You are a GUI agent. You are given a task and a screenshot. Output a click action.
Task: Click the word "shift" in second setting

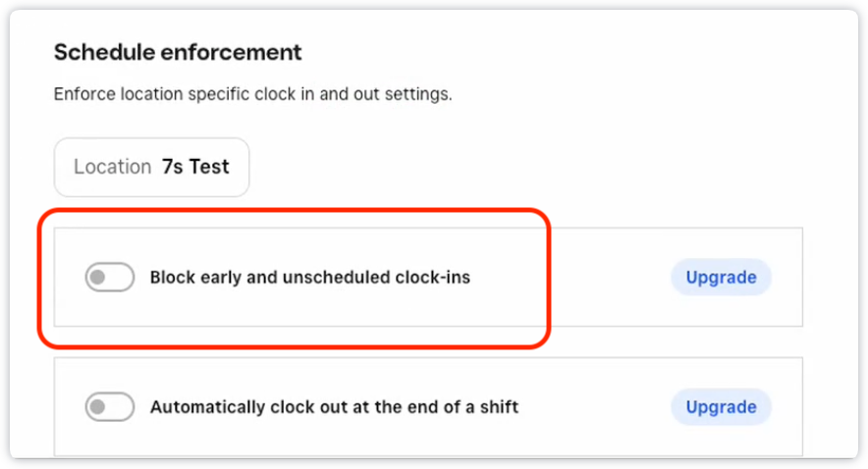[498, 406]
